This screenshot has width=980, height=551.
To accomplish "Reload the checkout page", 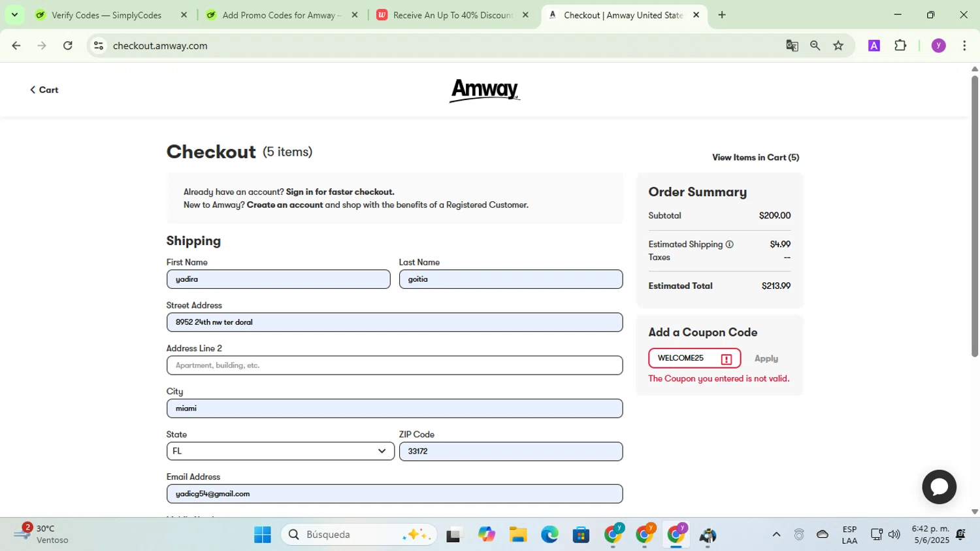I will (68, 46).
